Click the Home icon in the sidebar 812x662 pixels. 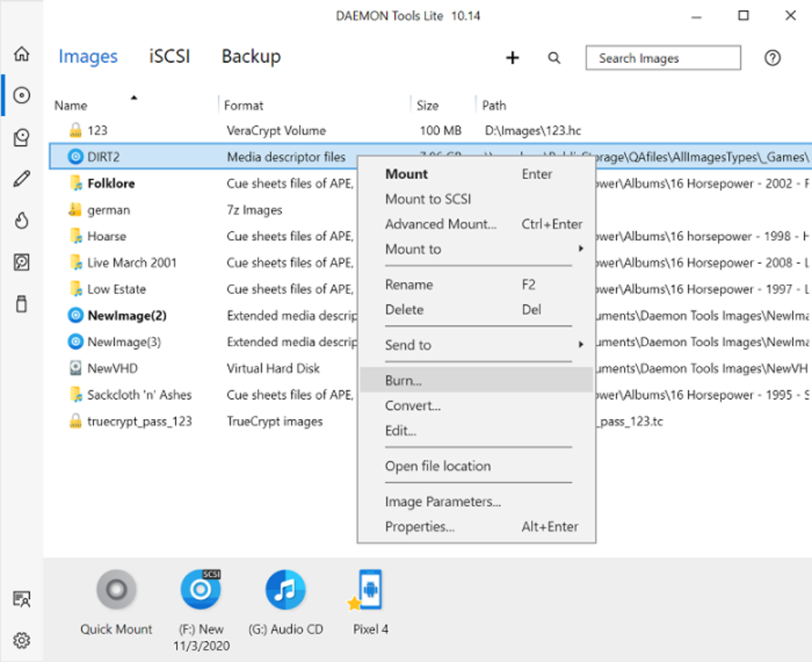pos(21,54)
